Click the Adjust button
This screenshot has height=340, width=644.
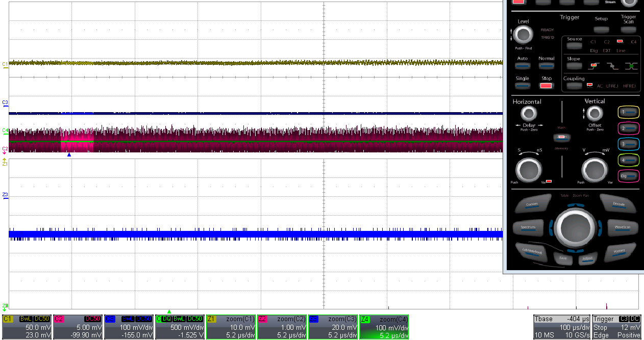587,258
